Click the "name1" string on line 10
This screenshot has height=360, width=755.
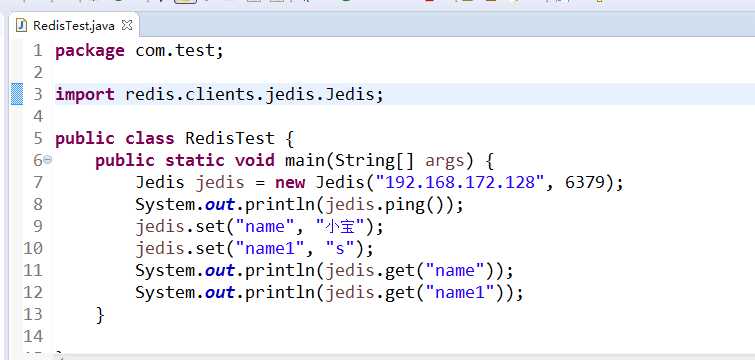[x=270, y=249]
